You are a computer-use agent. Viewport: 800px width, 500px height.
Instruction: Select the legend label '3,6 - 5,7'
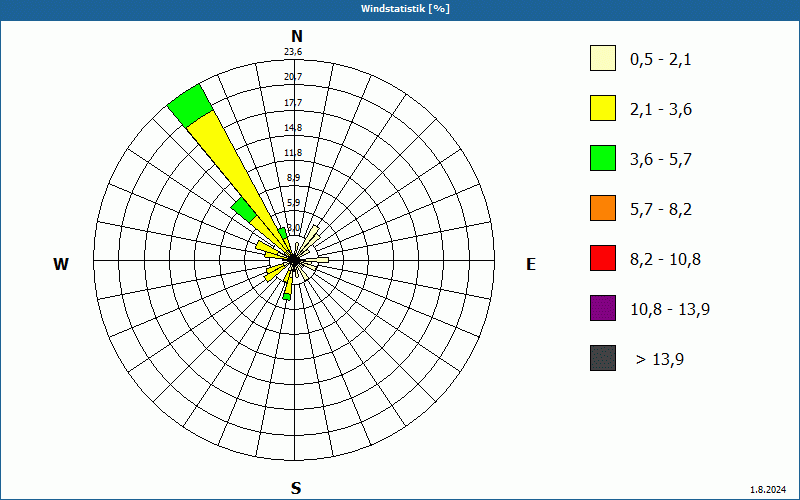(661, 160)
